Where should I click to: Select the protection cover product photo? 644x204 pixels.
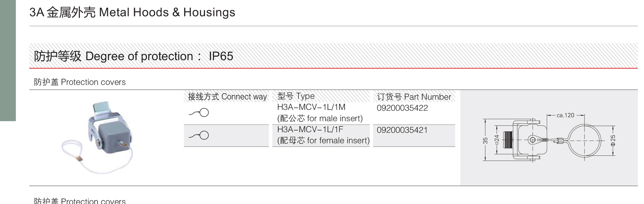click(x=98, y=138)
